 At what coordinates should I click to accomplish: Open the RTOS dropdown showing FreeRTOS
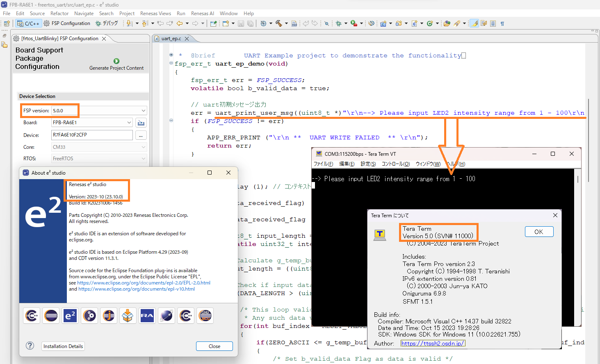click(143, 159)
